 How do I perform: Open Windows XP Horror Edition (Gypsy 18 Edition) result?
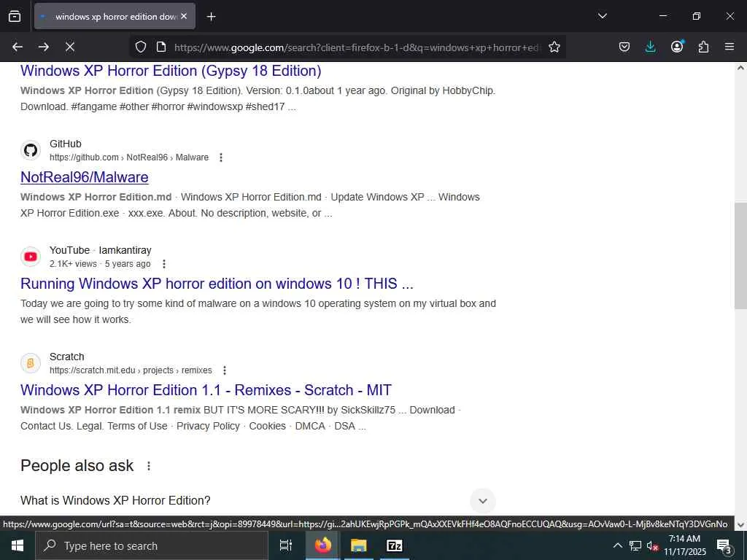tap(171, 71)
